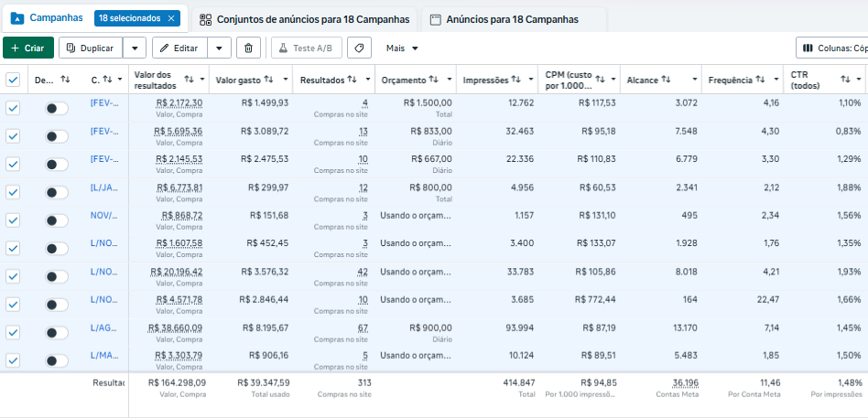Image resolution: width=868 pixels, height=419 pixels.
Task: Open the Duplicar dropdown arrow
Action: pos(135,48)
